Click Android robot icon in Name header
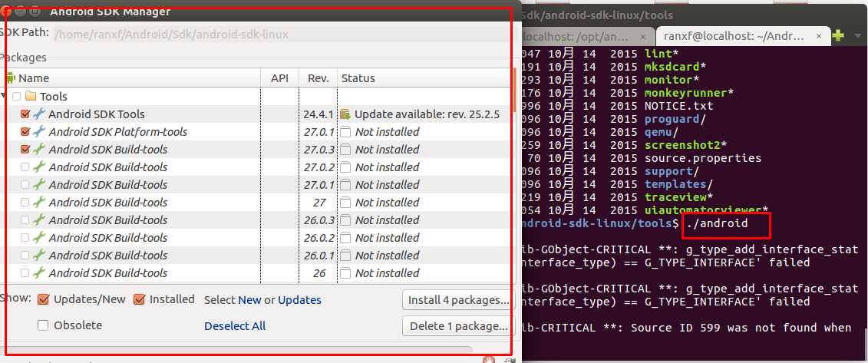This screenshot has width=868, height=363. (11, 78)
